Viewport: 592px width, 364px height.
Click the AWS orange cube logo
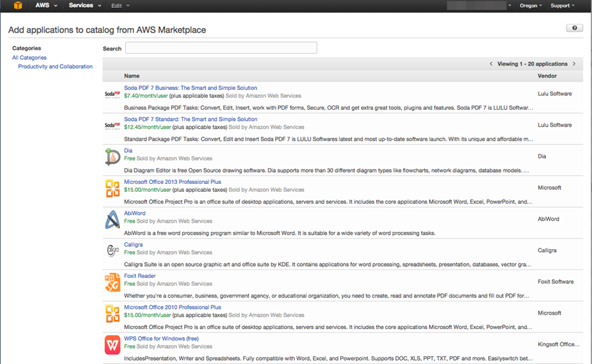(18, 6)
